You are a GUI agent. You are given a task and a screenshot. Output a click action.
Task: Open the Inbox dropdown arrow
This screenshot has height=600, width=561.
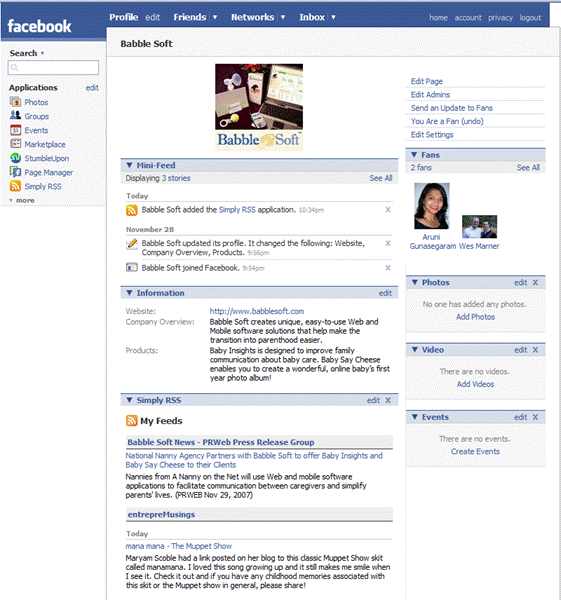pyautogui.click(x=333, y=17)
